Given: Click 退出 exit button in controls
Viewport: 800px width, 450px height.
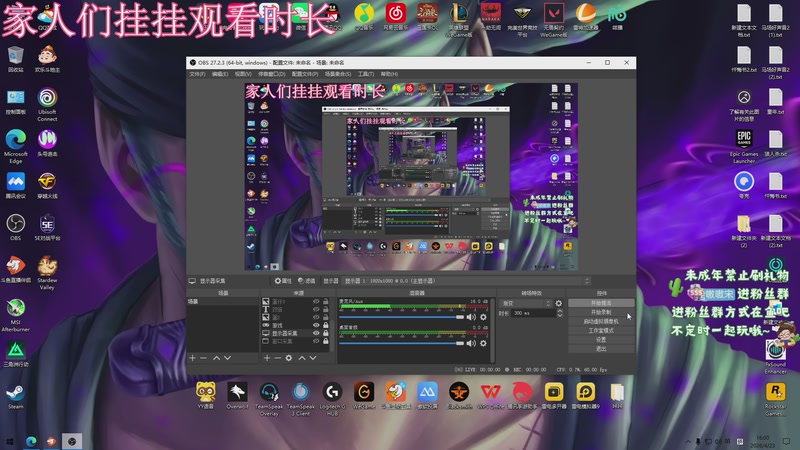Looking at the screenshot, I should click(x=601, y=349).
